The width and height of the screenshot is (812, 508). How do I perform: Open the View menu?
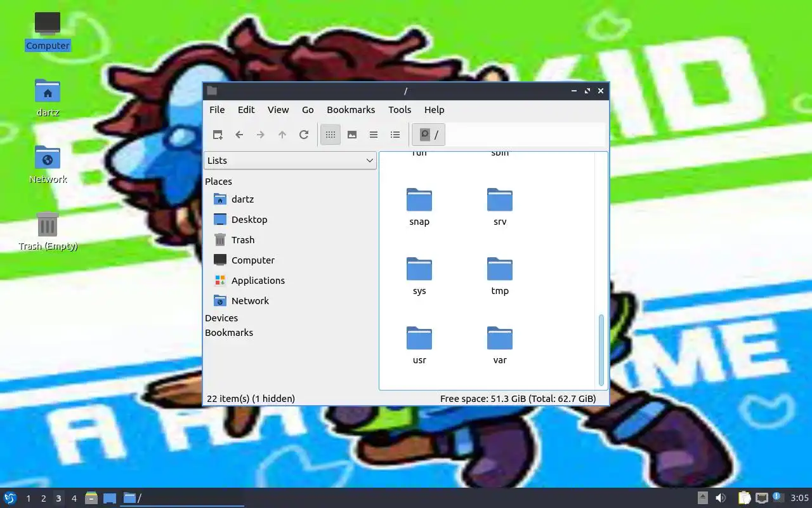[278, 110]
